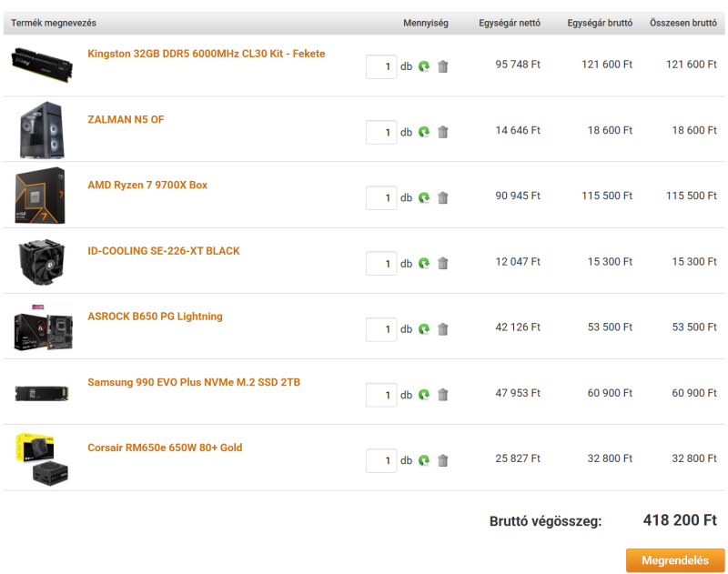Open ZALMAN N5 OF product page

coord(126,120)
